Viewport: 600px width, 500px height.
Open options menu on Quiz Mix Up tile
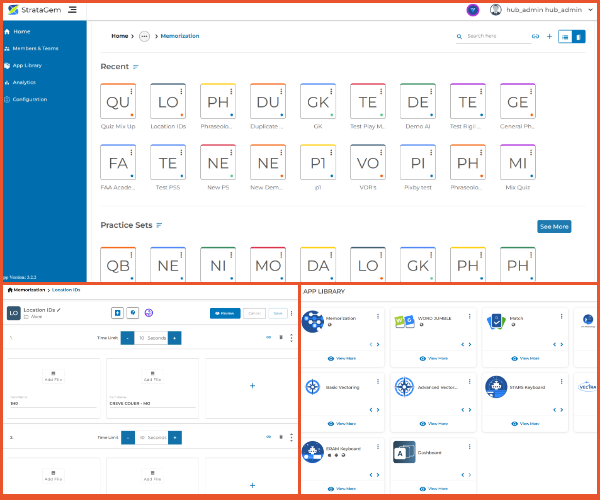point(131,91)
